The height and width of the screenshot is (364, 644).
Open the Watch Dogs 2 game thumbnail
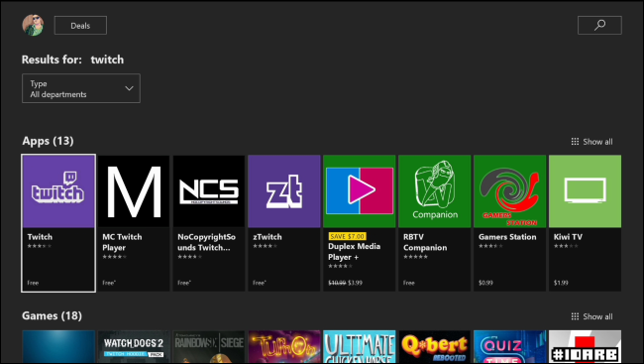[x=134, y=346]
